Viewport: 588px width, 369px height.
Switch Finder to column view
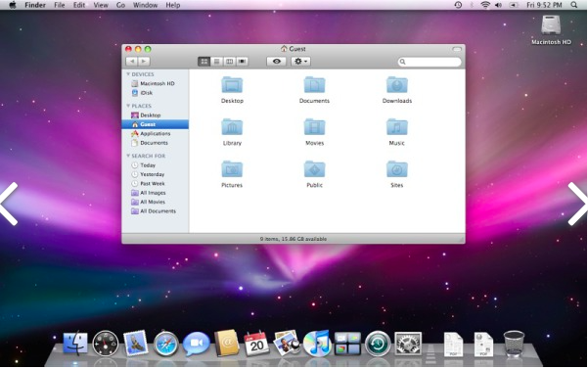click(x=230, y=61)
